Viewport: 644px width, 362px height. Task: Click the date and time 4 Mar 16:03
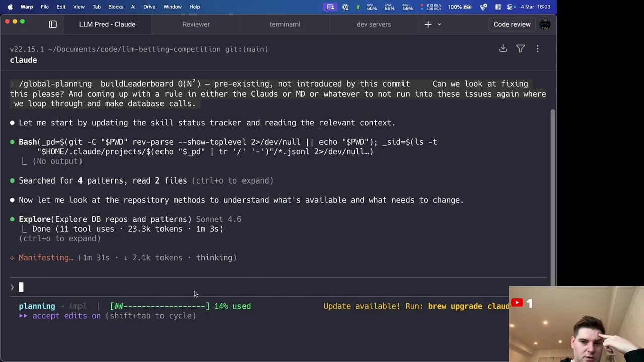pos(536,7)
